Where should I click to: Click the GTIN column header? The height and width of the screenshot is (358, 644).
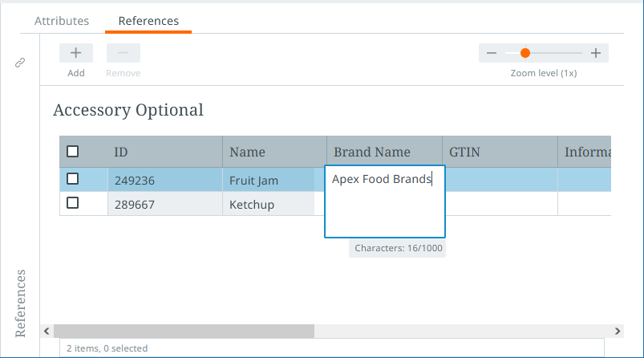(x=464, y=152)
